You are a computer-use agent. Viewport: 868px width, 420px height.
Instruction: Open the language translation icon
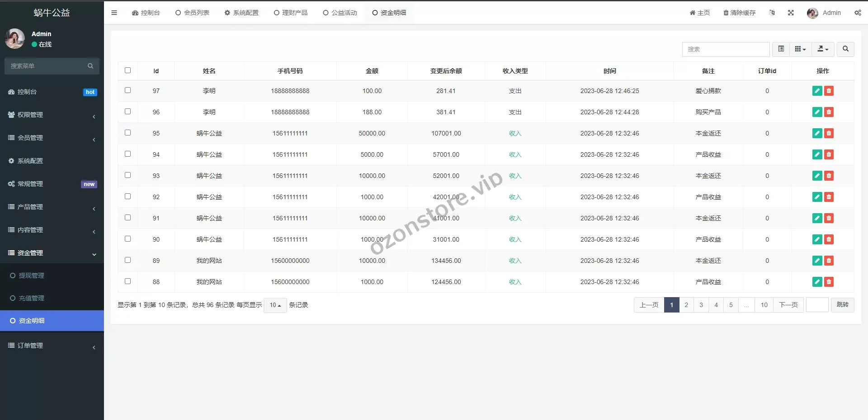tap(772, 13)
